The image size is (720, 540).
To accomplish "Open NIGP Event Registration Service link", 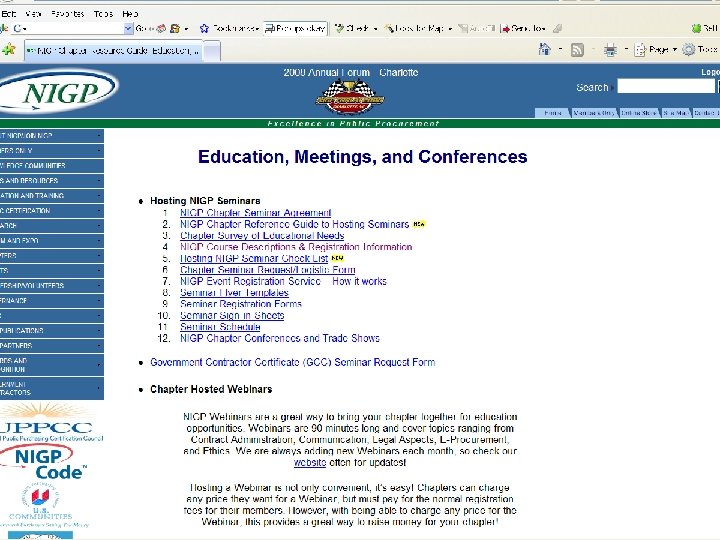I will pyautogui.click(x=283, y=281).
